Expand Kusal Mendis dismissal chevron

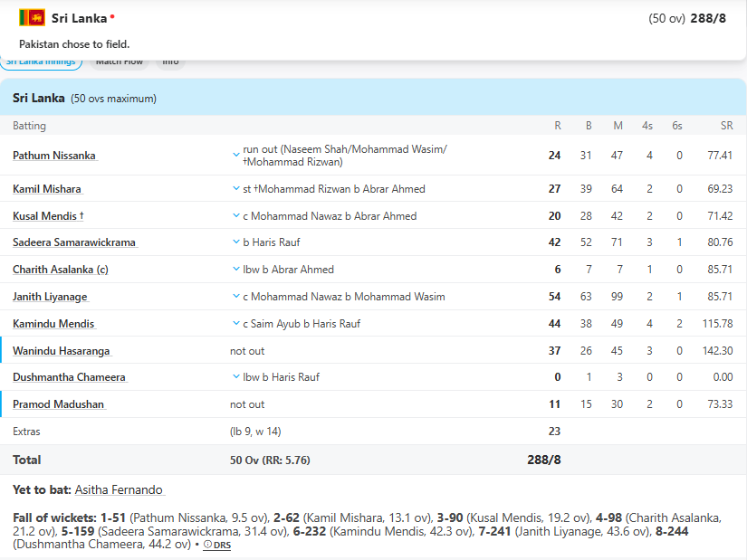pos(236,216)
